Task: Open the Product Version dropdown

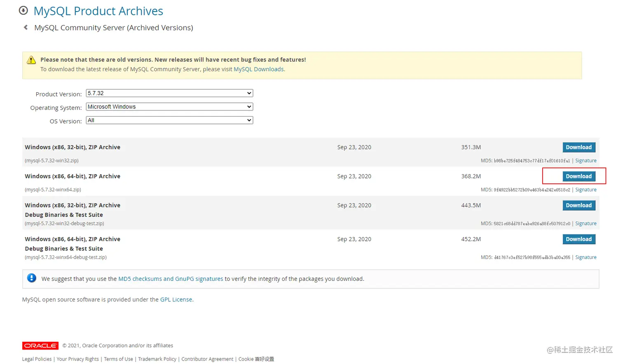Action: click(x=169, y=93)
